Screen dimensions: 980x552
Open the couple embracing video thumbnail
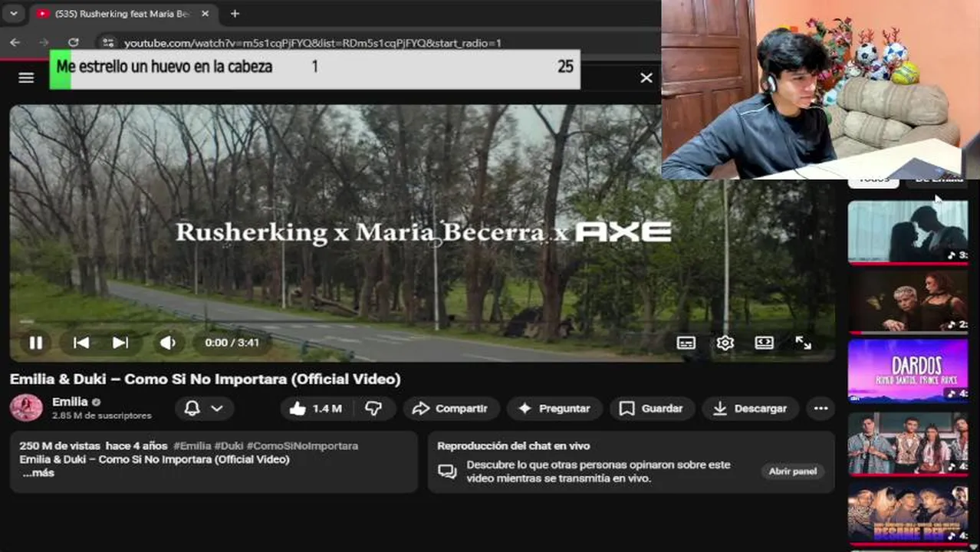tap(908, 232)
